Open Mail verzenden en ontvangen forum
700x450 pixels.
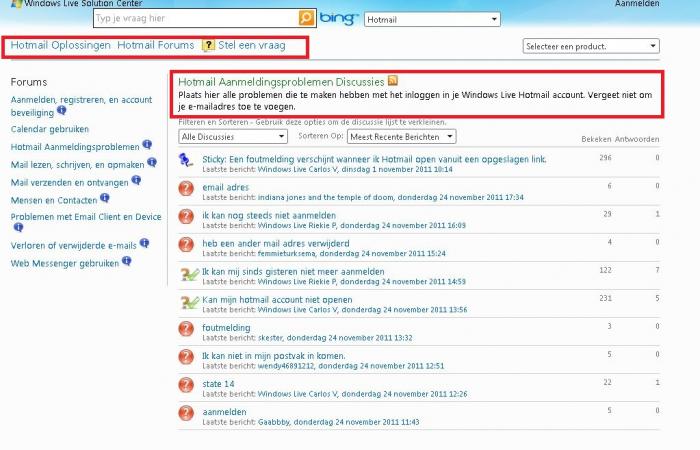(69, 183)
